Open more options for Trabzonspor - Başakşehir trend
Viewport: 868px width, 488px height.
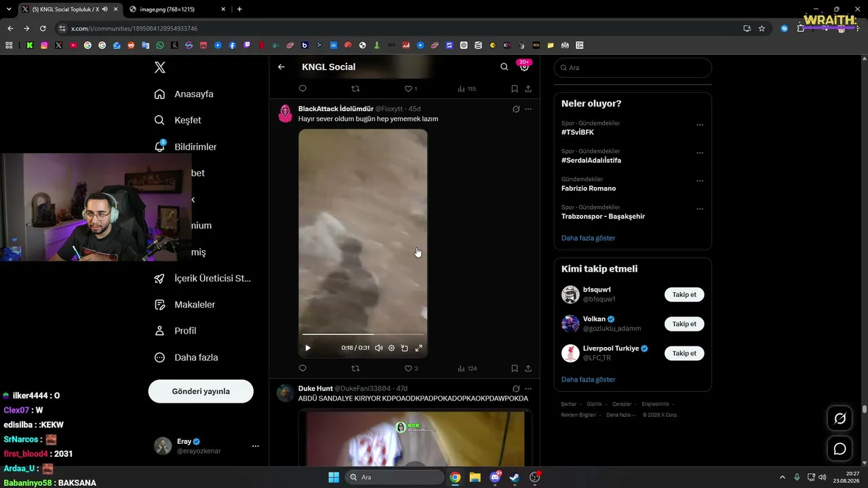pos(700,209)
